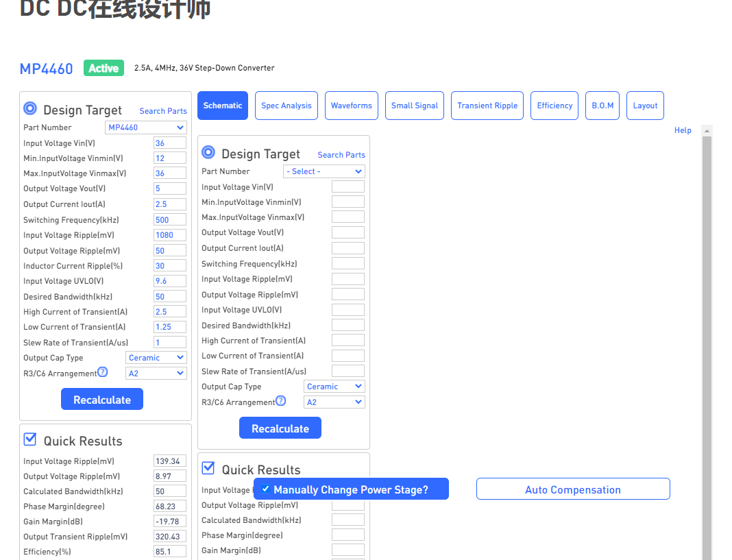732x560 pixels.
Task: Select the Phase Margin value 68.23
Action: (x=170, y=507)
